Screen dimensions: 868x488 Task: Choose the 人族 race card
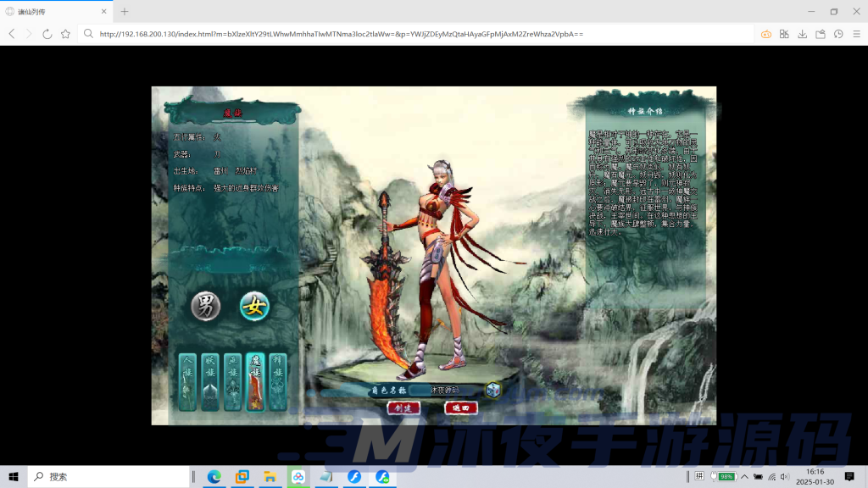(x=187, y=382)
